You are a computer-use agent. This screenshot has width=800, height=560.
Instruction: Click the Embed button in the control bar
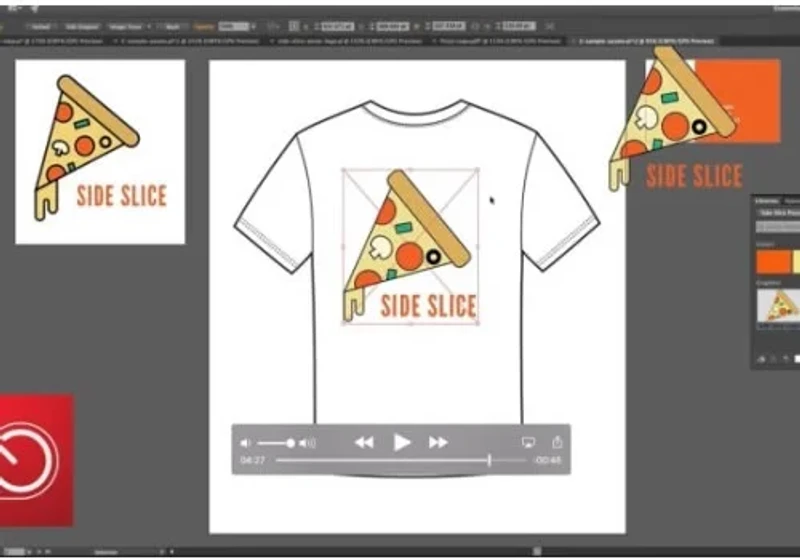(41, 27)
